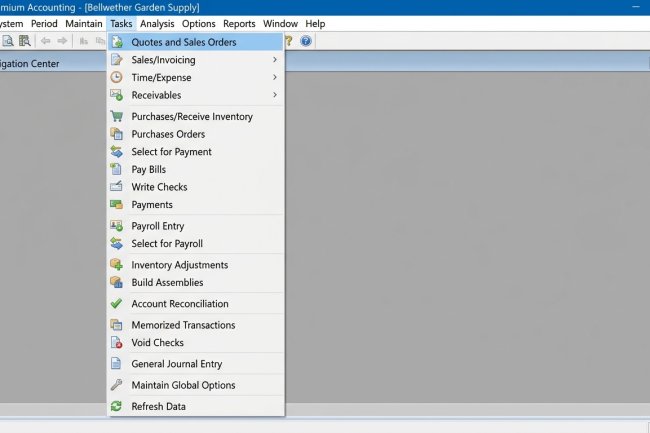Screen dimensions: 650x433
Task: Select Refresh Data entry
Action: click(x=196, y=406)
